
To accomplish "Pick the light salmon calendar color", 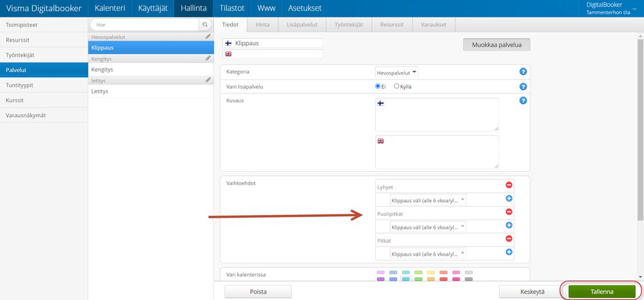I will [443, 272].
